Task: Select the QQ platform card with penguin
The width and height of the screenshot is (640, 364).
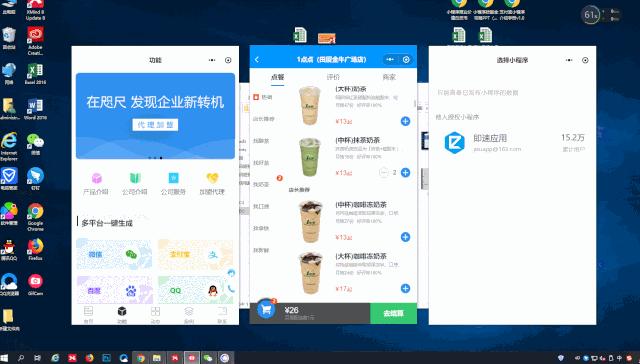Action: click(196, 289)
